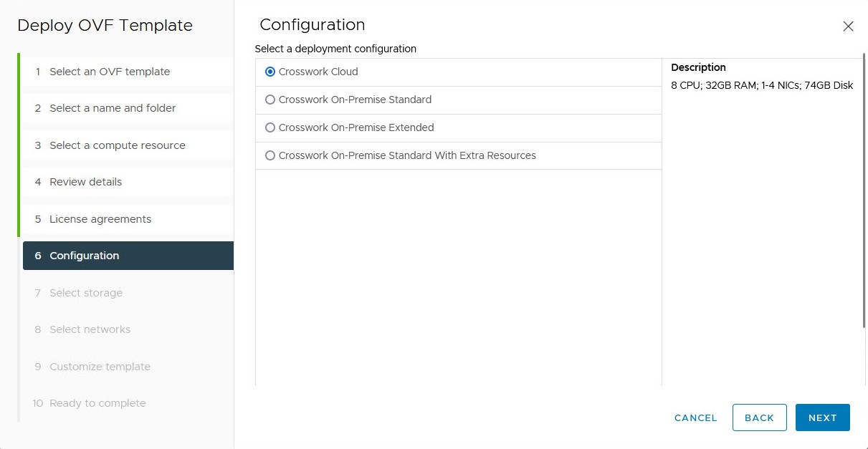
Task: Click step 8 Select networks
Action: coord(128,329)
